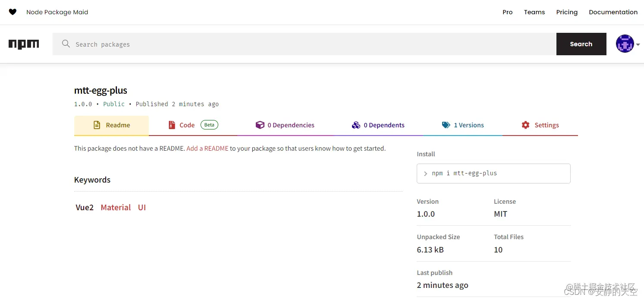Click the install command prompt chevron
Image resolution: width=644 pixels, height=300 pixels.
point(426,174)
